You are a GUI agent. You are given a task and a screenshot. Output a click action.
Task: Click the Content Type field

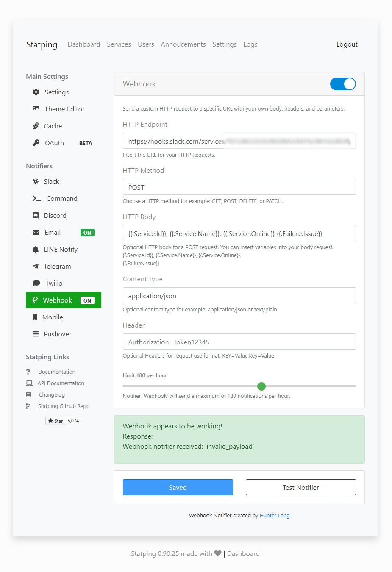click(239, 295)
